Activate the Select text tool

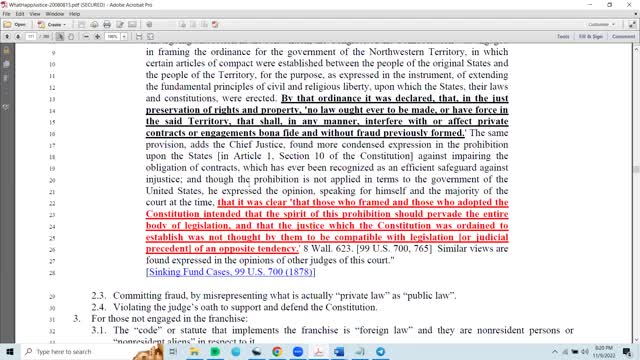pyautogui.click(x=60, y=37)
